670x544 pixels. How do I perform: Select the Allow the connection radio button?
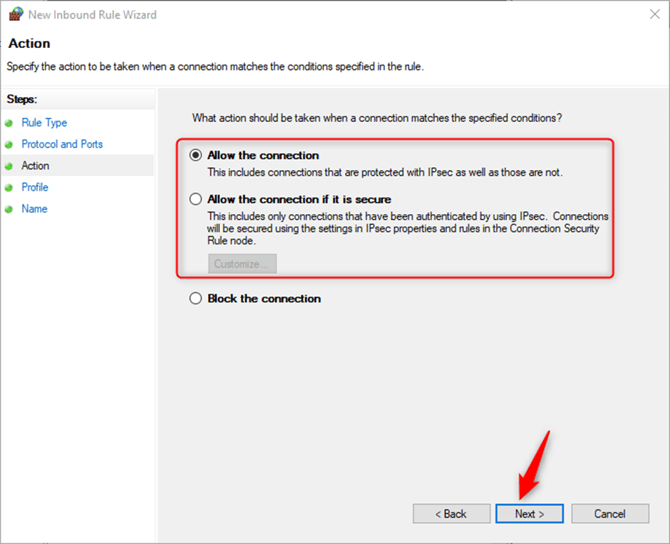tap(196, 156)
